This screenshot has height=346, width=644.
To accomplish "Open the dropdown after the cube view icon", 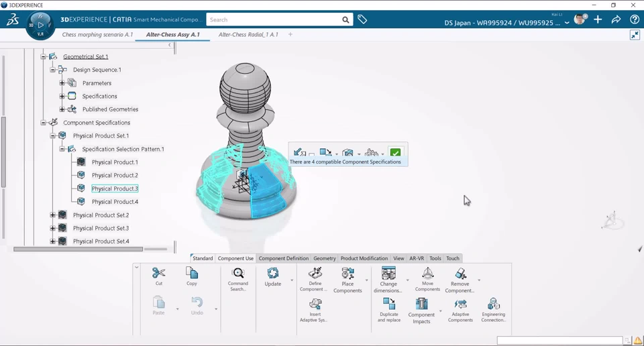I will pyautogui.click(x=359, y=154).
